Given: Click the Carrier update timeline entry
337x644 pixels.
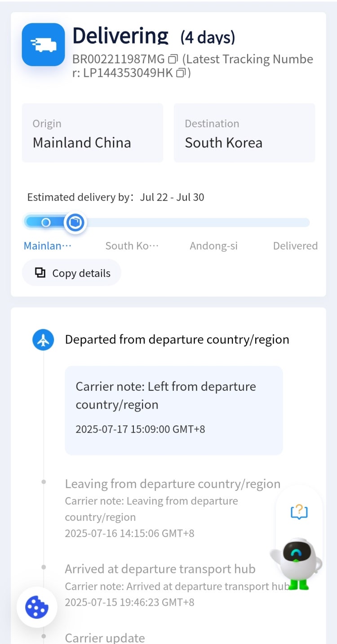Looking at the screenshot, I should 105,638.
